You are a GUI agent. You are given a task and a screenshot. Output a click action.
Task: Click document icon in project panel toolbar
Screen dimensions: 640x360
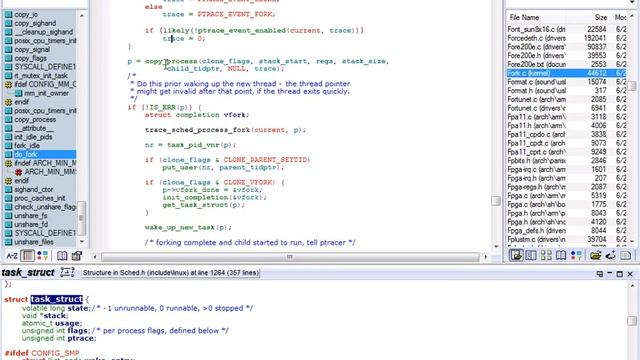point(625,256)
